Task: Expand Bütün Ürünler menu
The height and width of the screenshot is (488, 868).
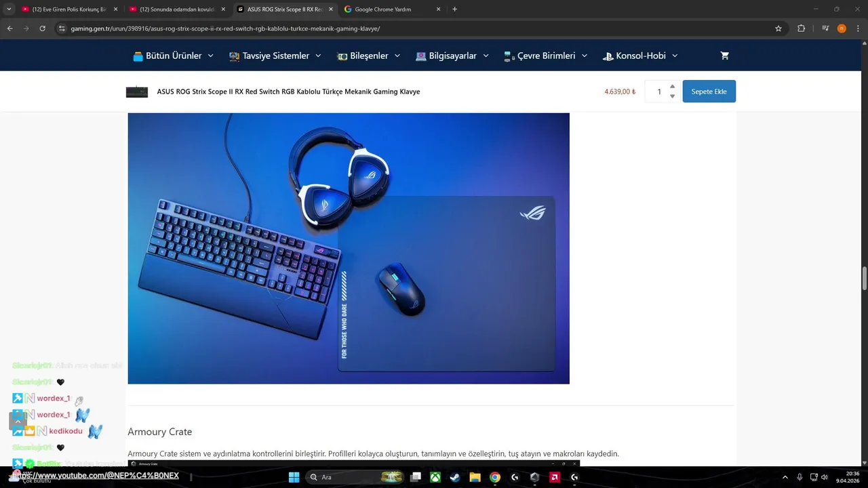Action: coord(174,56)
